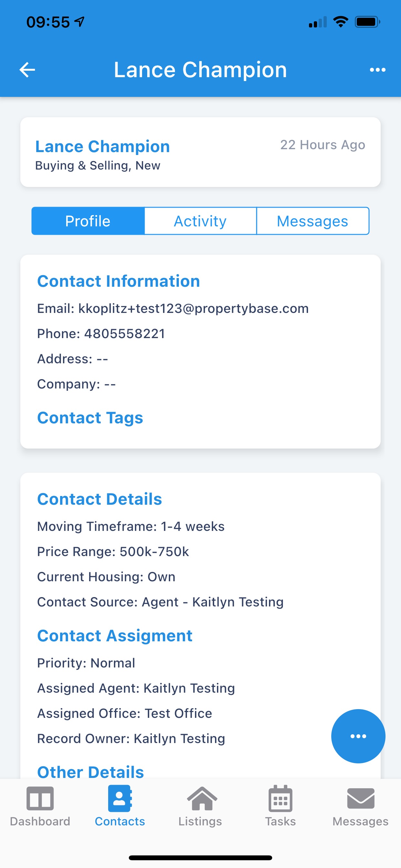Image resolution: width=401 pixels, height=868 pixels.
Task: Select the Profile tab
Action: click(88, 221)
